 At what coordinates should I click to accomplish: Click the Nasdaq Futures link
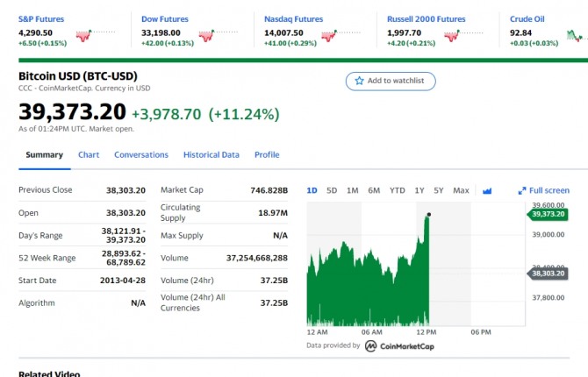(x=293, y=18)
